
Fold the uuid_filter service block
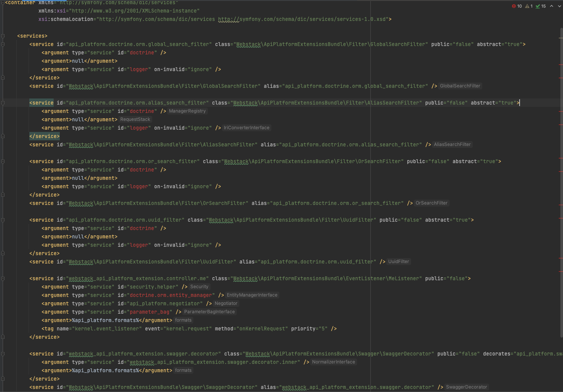[3, 220]
